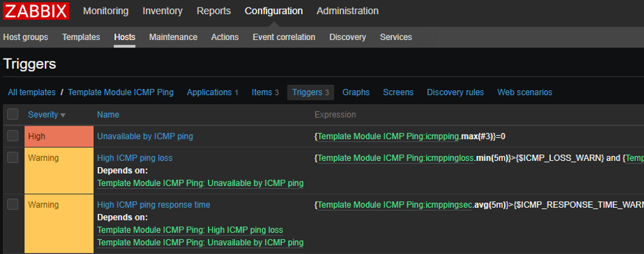Open the Configuration menu
Screen dimensions: 644x254
274,11
